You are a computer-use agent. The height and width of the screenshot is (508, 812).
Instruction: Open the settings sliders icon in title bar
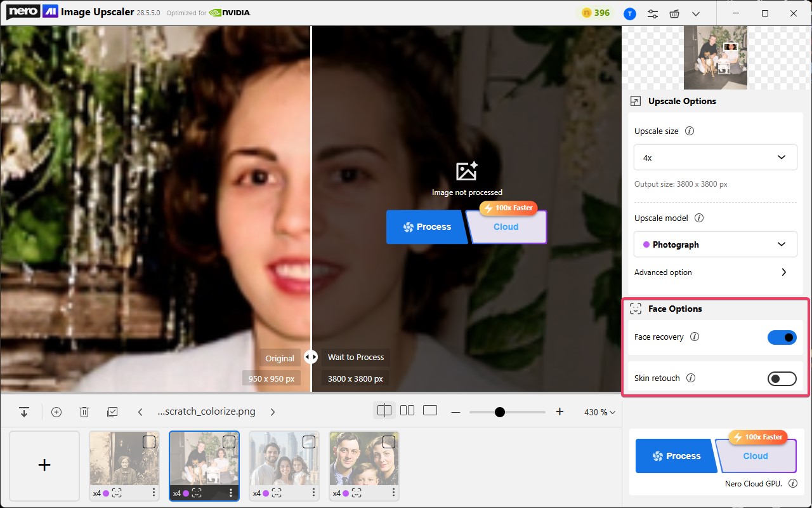(652, 13)
